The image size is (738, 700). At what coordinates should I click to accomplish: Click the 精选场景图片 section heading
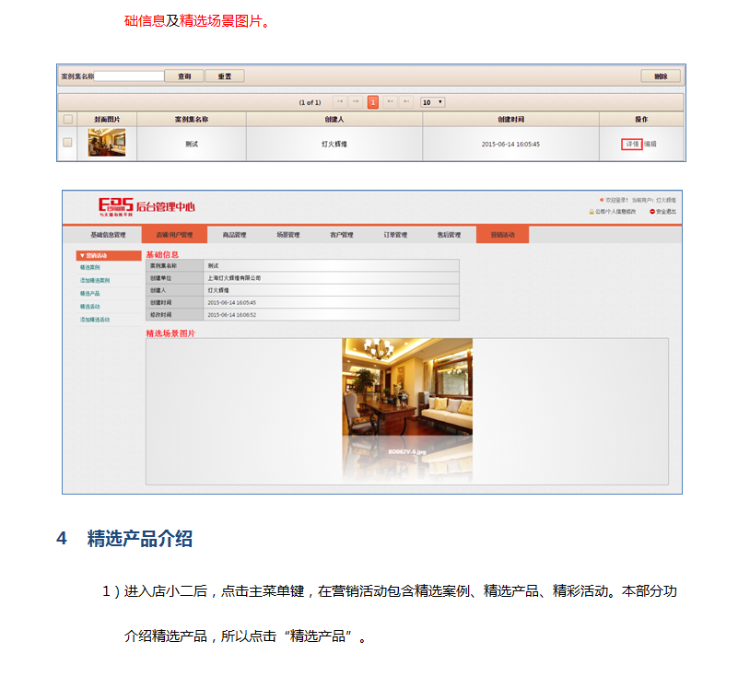(170, 333)
